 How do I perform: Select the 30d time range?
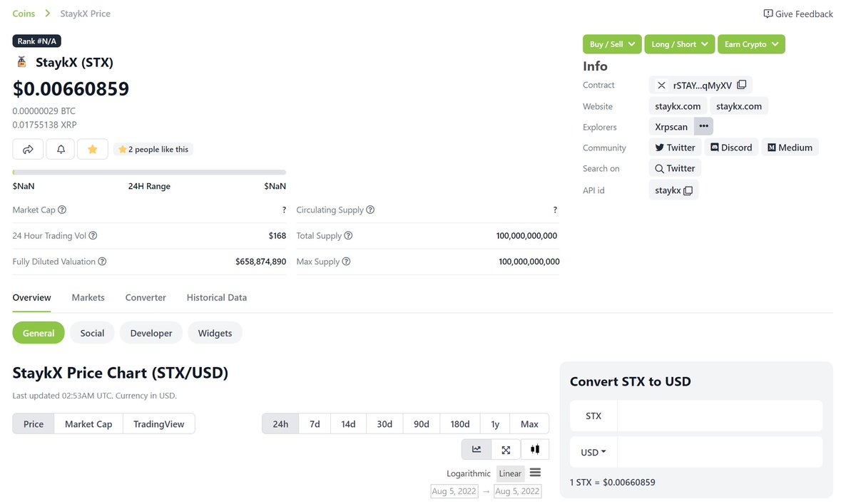tap(384, 423)
